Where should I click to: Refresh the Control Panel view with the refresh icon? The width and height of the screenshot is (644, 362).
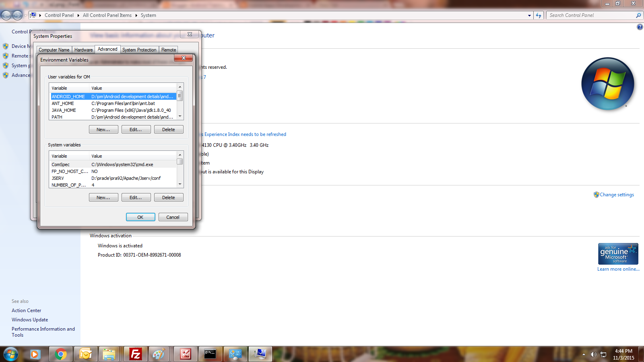click(539, 15)
